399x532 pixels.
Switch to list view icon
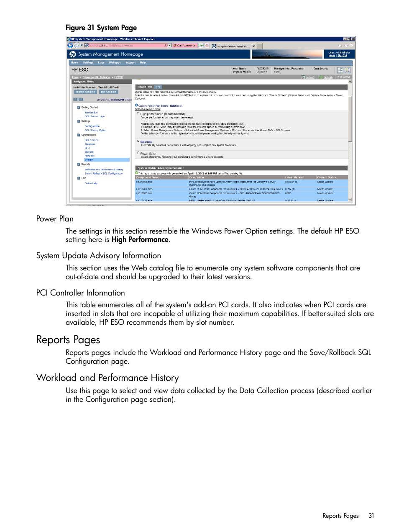[340, 70]
